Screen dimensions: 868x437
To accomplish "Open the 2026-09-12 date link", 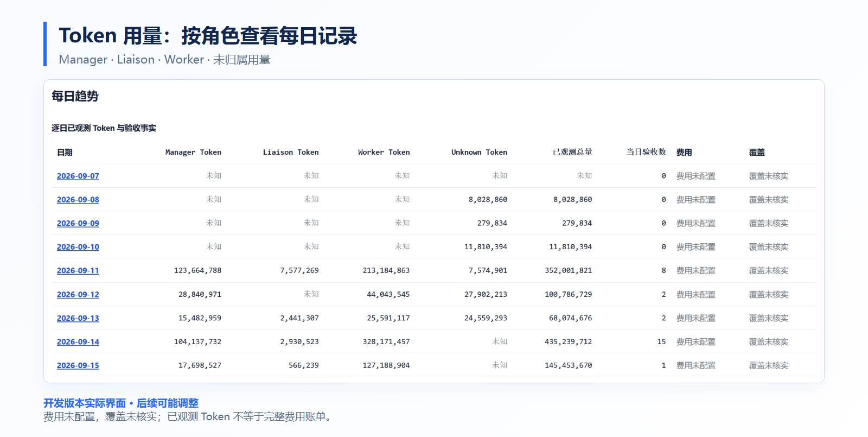I will coord(78,294).
